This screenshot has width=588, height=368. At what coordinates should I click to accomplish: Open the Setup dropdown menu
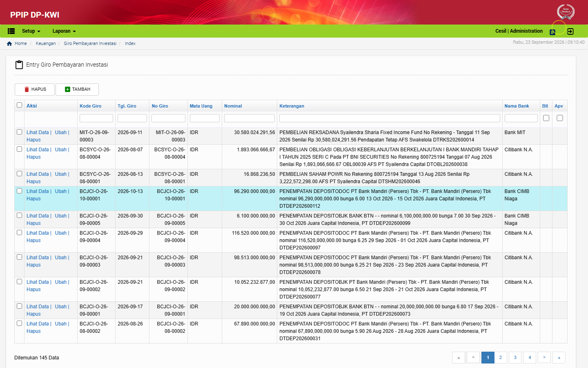(x=31, y=31)
